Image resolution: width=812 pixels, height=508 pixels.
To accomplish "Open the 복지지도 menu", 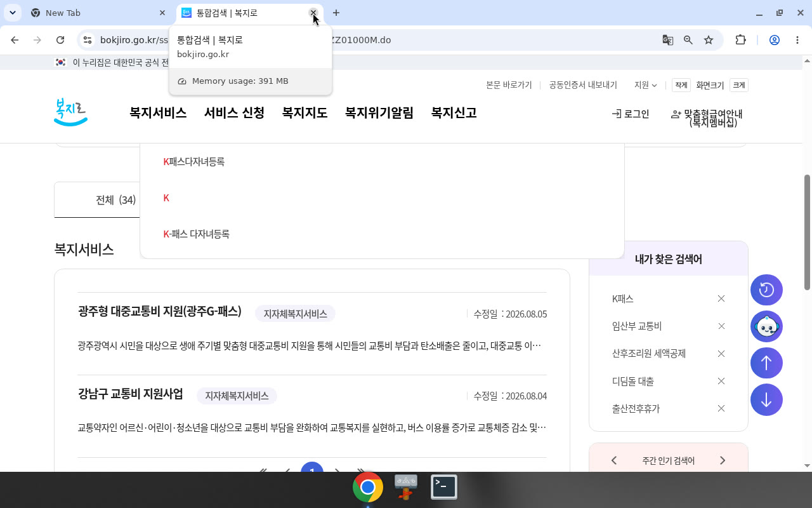I will click(304, 113).
